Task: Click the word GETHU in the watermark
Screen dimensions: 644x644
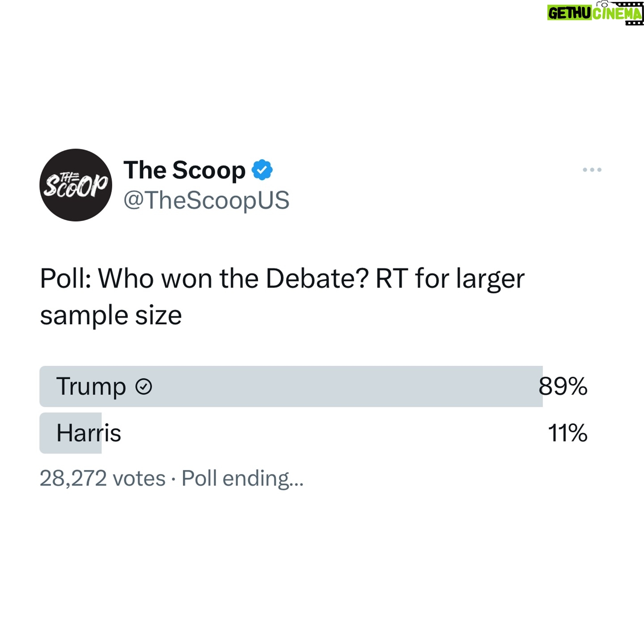Action: [x=570, y=14]
